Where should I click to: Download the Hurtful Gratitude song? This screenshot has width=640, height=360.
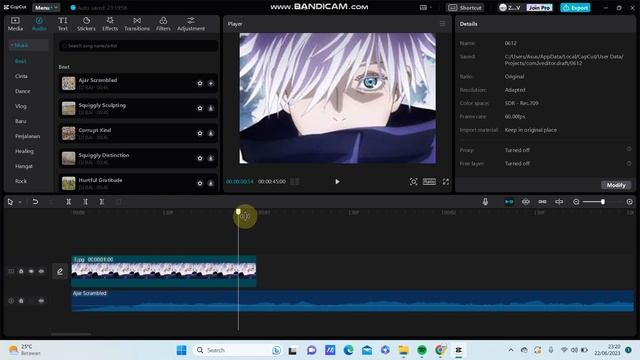[211, 183]
